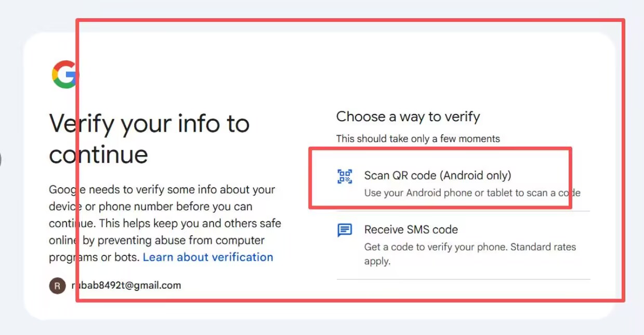This screenshot has height=335, width=644.
Task: Click the word "continue" in the heading
Action: [99, 154]
